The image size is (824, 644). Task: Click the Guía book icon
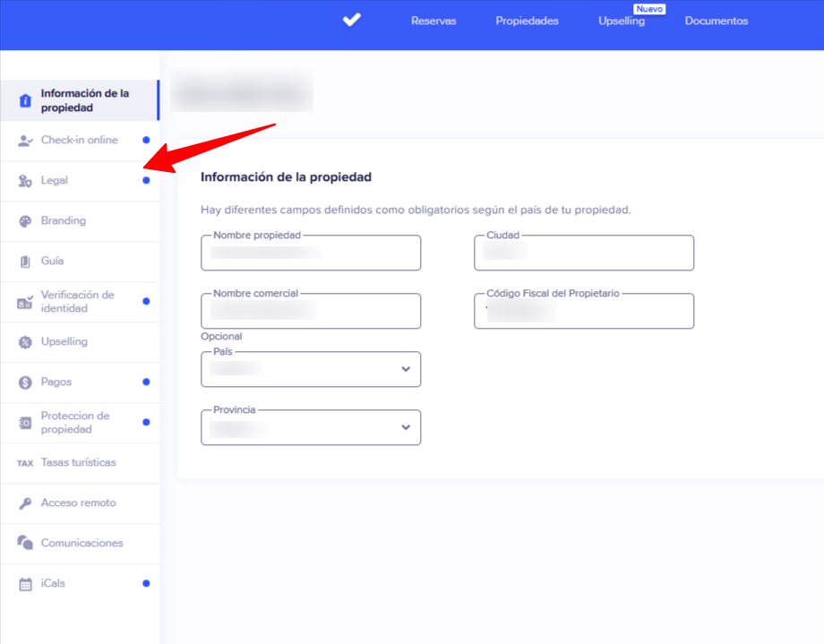click(x=25, y=262)
